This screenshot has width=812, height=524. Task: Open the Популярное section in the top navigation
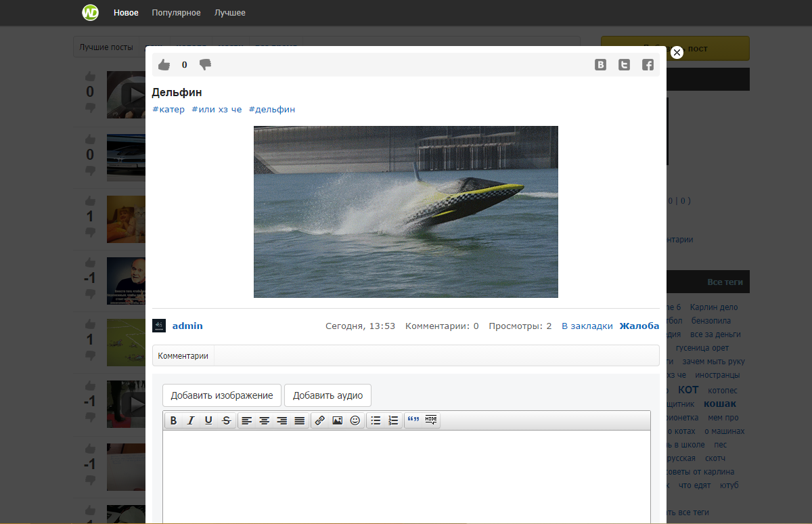(176, 13)
